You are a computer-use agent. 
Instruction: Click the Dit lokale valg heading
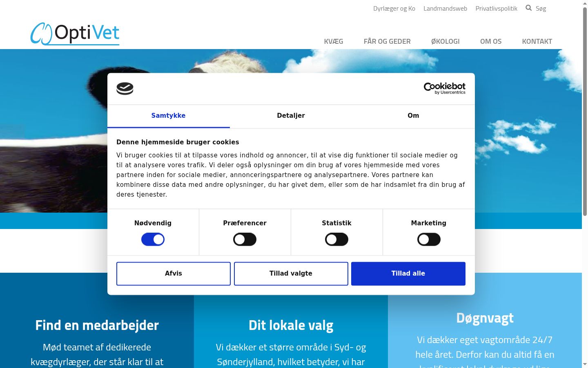tap(291, 325)
